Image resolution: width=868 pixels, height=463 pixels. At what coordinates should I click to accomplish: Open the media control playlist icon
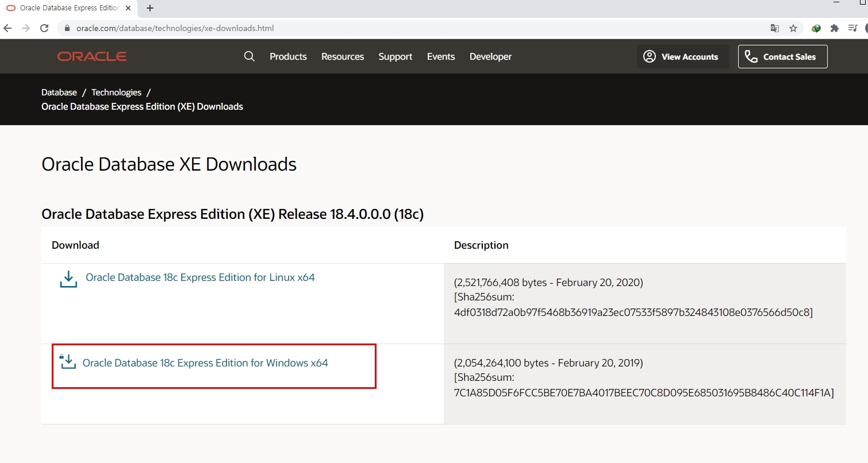click(x=852, y=28)
